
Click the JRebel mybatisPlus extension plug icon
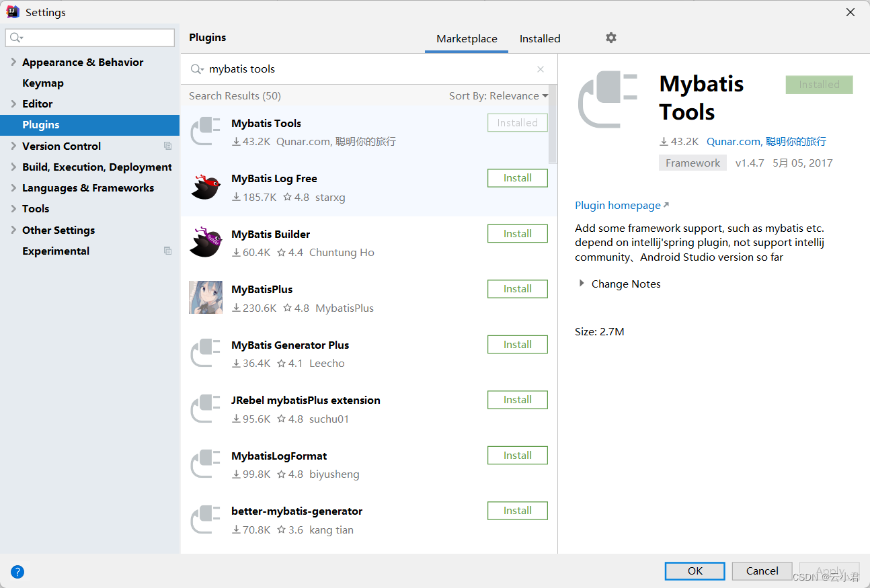coord(206,409)
